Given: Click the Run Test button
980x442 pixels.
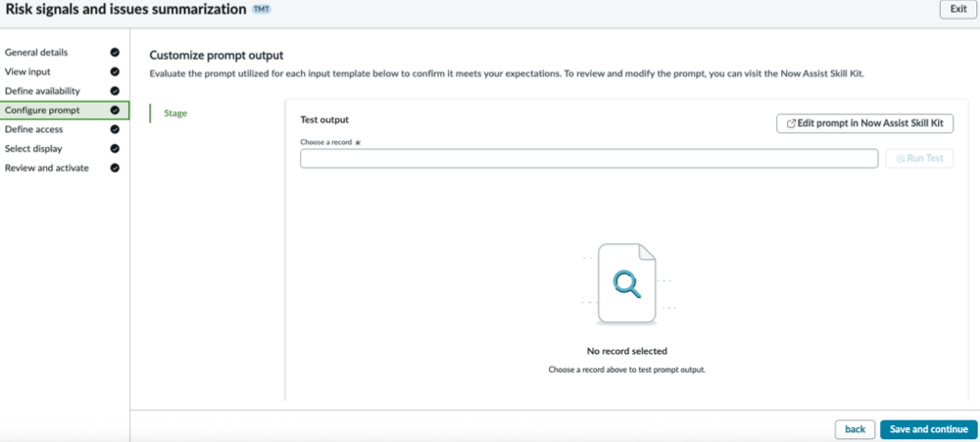Looking at the screenshot, I should [919, 159].
